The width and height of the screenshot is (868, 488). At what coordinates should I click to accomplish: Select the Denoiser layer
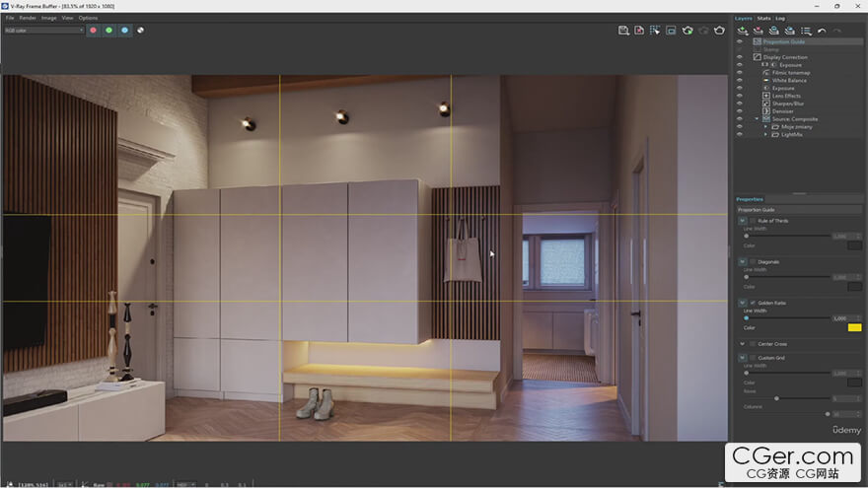point(782,111)
